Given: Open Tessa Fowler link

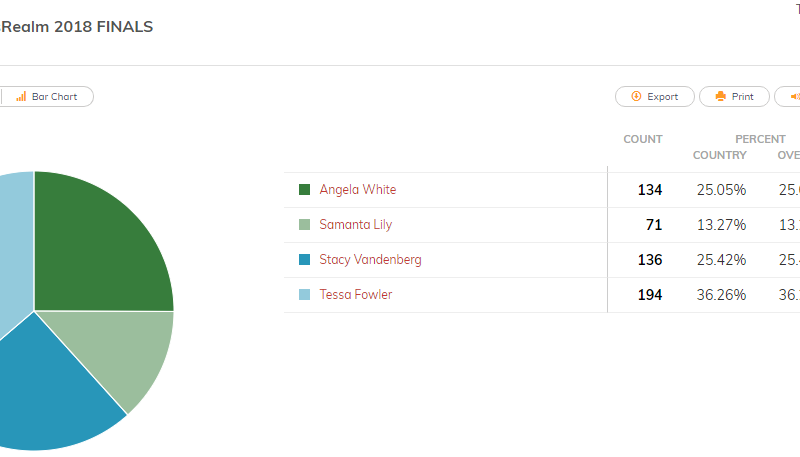Looking at the screenshot, I should coord(356,294).
